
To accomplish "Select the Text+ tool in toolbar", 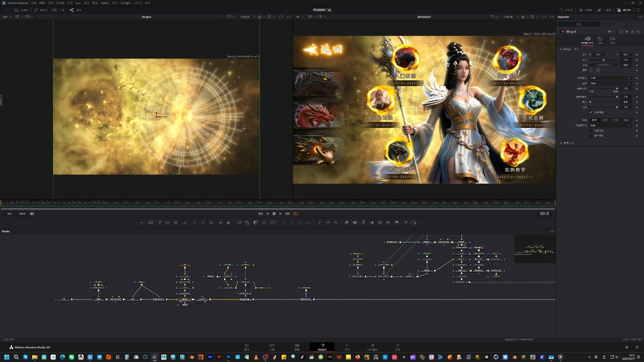I will (x=176, y=223).
